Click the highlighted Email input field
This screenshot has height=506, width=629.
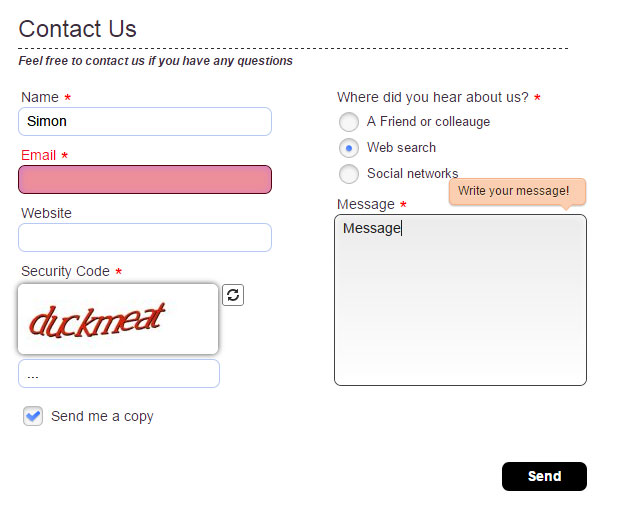pyautogui.click(x=145, y=179)
